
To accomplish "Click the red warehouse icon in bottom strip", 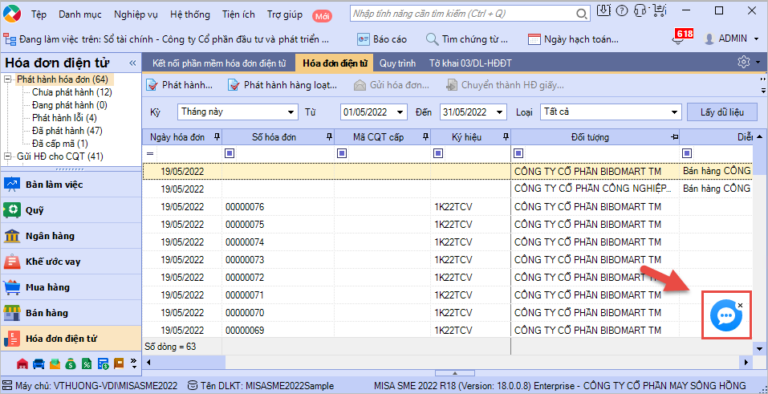I will (22, 363).
